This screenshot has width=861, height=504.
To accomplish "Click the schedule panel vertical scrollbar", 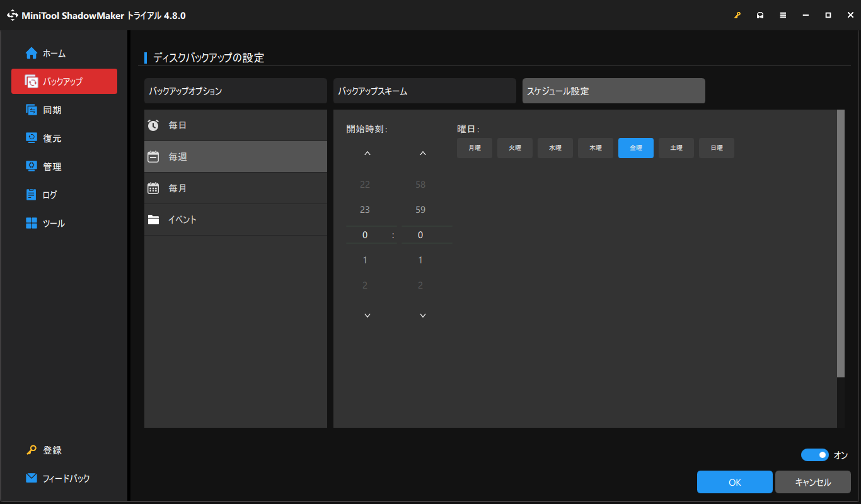I will pos(840,244).
